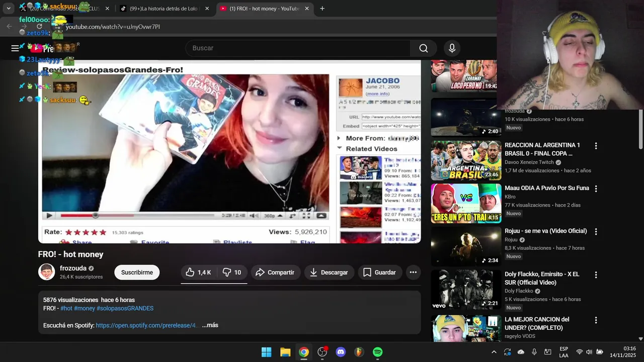Open options for LA MEJOR CANCION del UNDER
Image resolution: width=644 pixels, height=362 pixels.
596,320
